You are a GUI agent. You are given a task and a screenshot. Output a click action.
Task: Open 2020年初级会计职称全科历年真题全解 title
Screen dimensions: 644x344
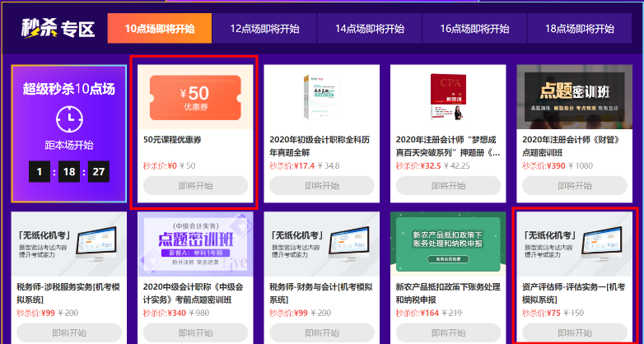(320, 146)
